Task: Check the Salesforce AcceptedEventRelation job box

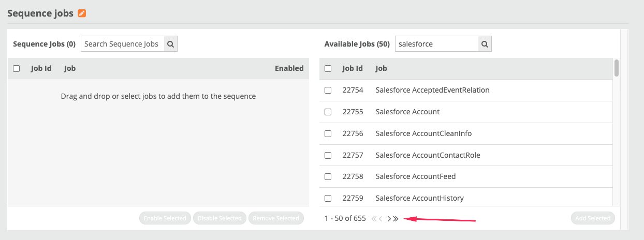Action: (328, 90)
